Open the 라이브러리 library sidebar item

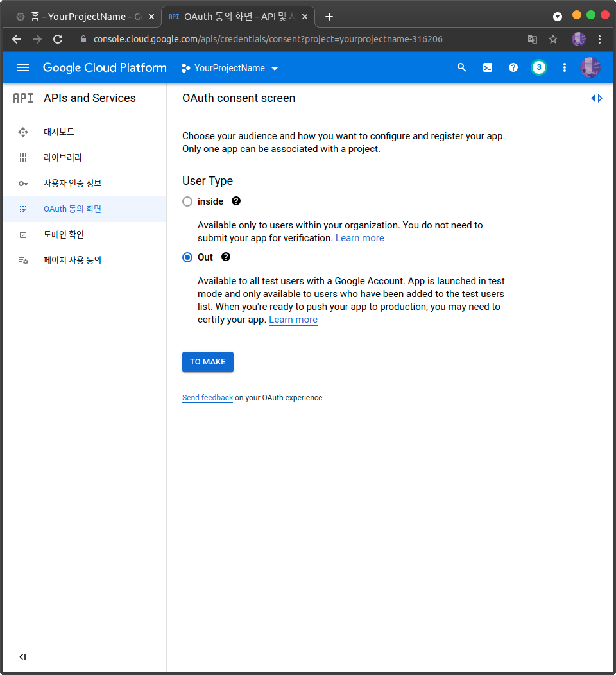[x=84, y=158]
